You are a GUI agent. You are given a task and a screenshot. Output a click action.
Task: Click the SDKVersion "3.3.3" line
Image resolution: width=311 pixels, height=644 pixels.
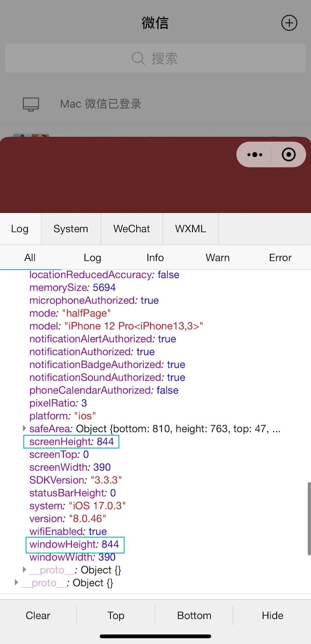coord(75,480)
